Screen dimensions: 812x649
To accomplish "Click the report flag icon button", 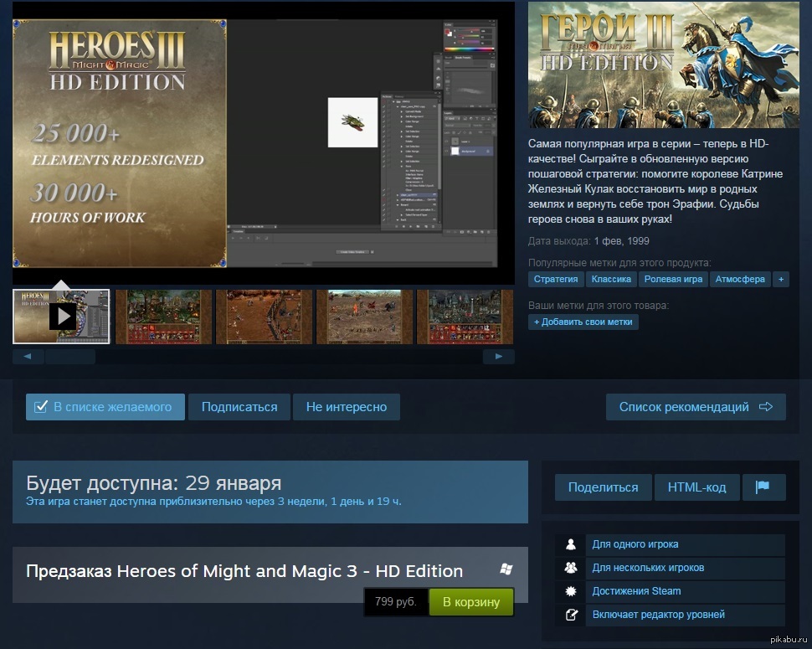I will point(763,487).
